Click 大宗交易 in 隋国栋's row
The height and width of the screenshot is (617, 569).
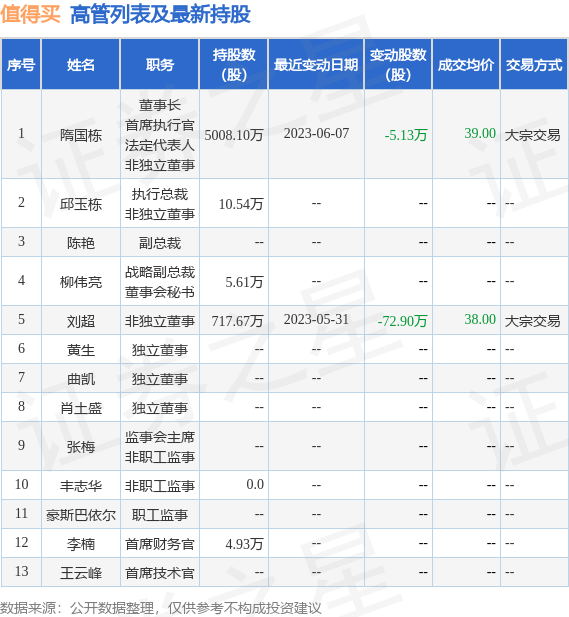[x=532, y=135]
